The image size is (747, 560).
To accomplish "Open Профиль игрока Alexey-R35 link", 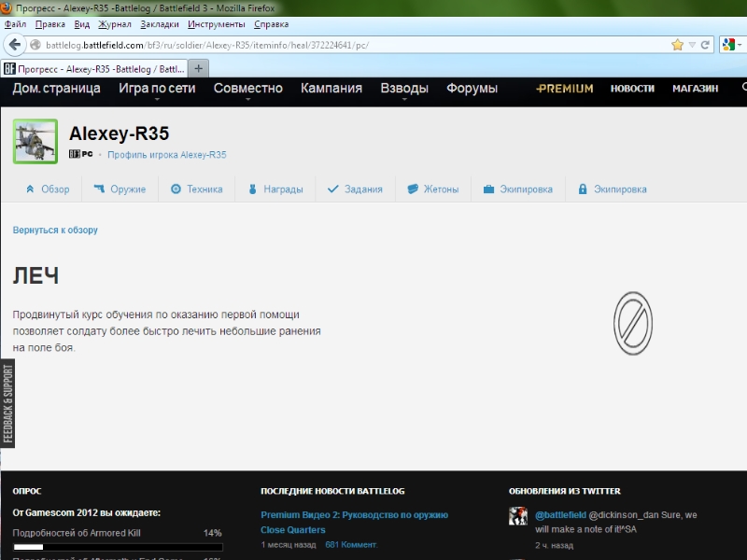I will click(x=167, y=155).
